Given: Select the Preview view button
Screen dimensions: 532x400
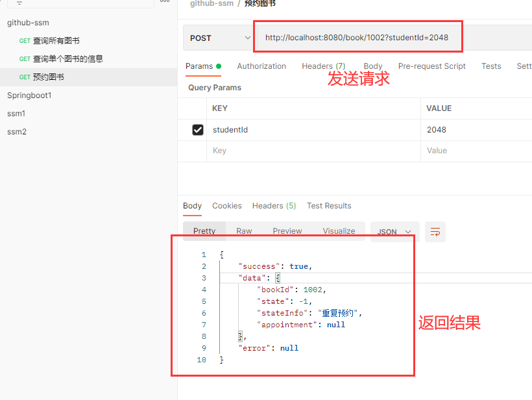Looking at the screenshot, I should (287, 231).
